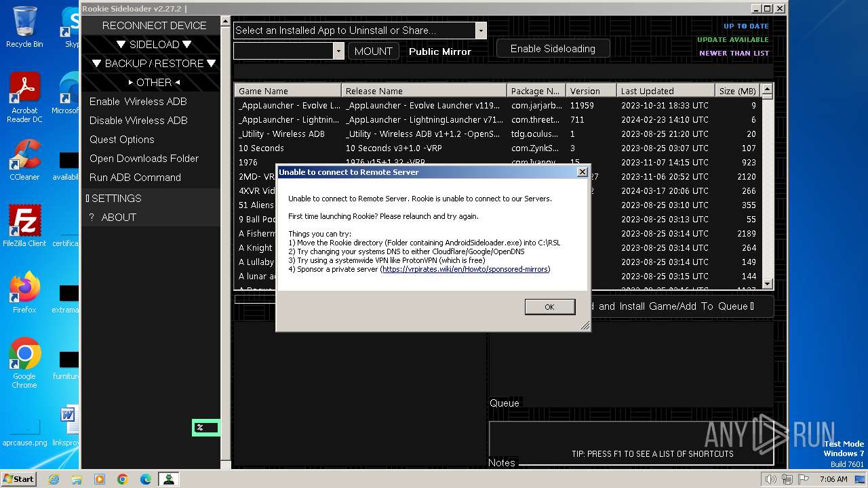This screenshot has width=868, height=488.
Task: Sort by Last Updated column header
Action: 666,91
